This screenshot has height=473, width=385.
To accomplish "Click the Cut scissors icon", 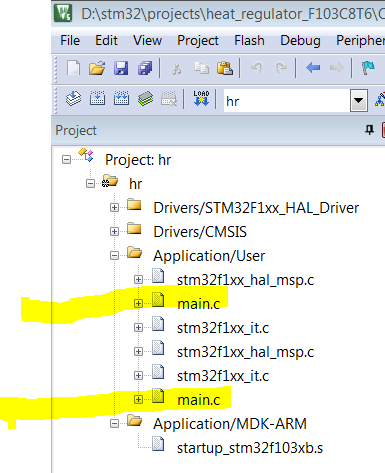I will [x=176, y=68].
